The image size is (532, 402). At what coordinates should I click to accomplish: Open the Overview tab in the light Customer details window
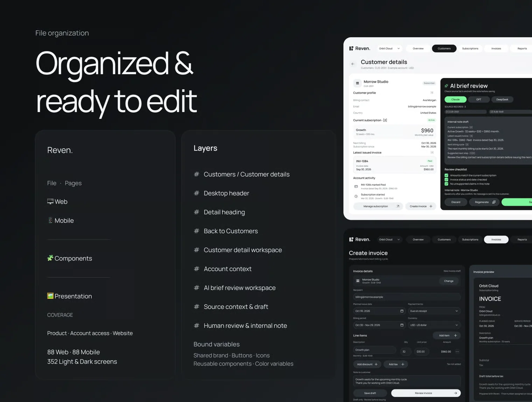(x=418, y=48)
